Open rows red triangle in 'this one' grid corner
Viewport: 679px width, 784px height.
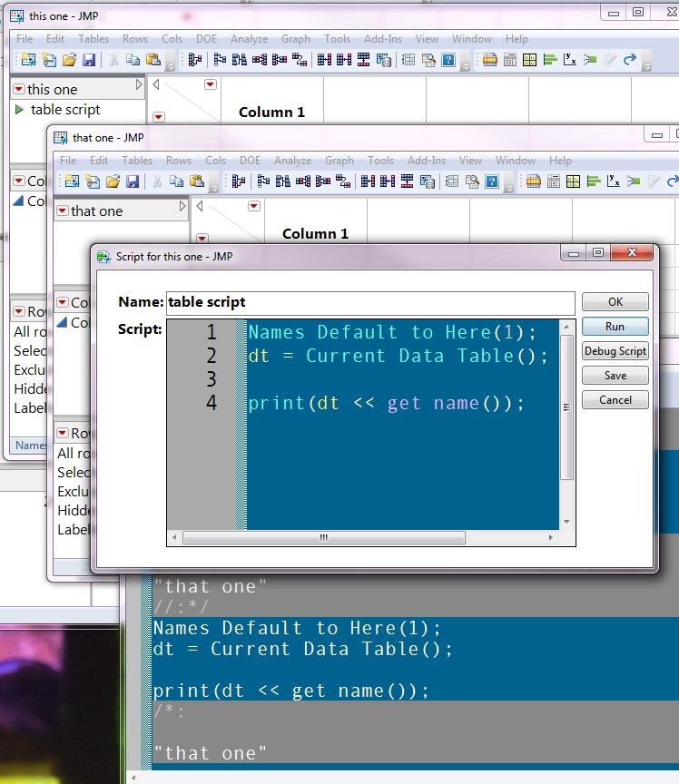click(159, 116)
